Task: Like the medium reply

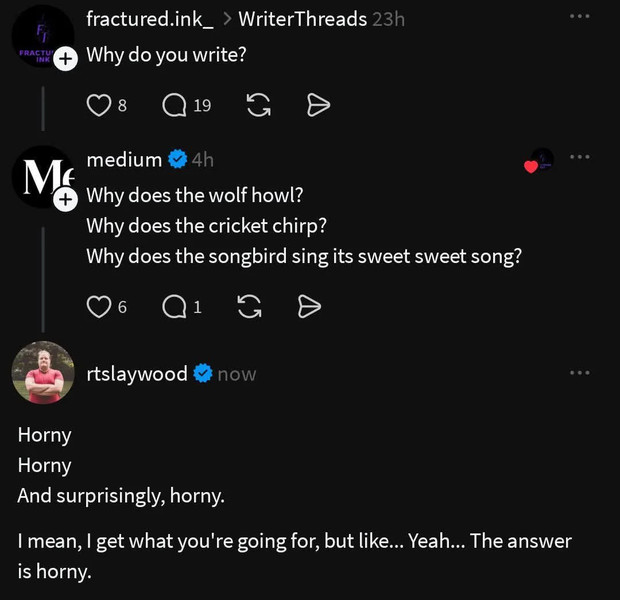Action: coord(98,307)
